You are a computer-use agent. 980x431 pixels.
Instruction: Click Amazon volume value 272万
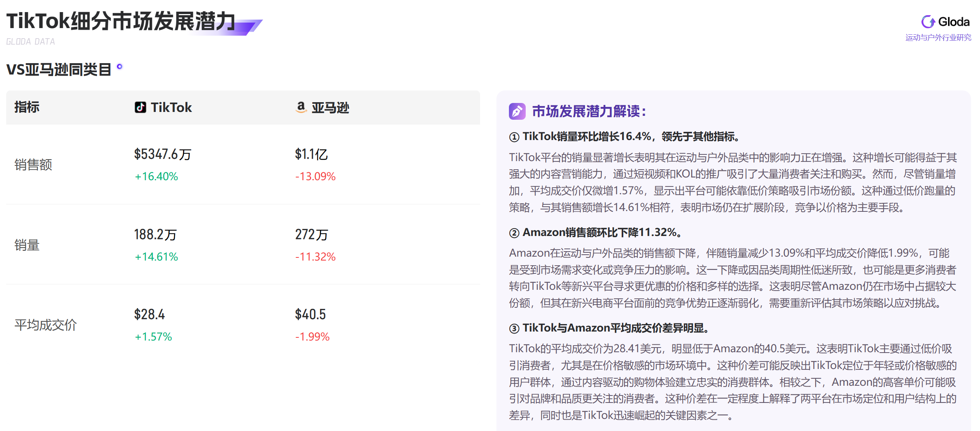coord(311,234)
